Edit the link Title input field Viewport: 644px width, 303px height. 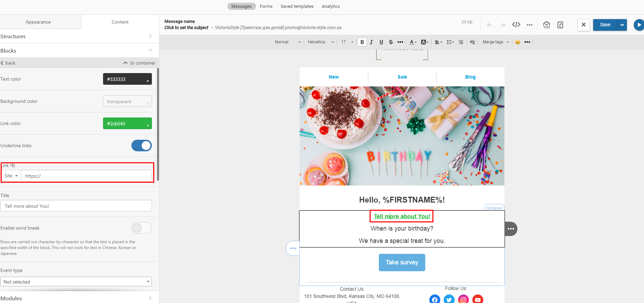click(76, 206)
